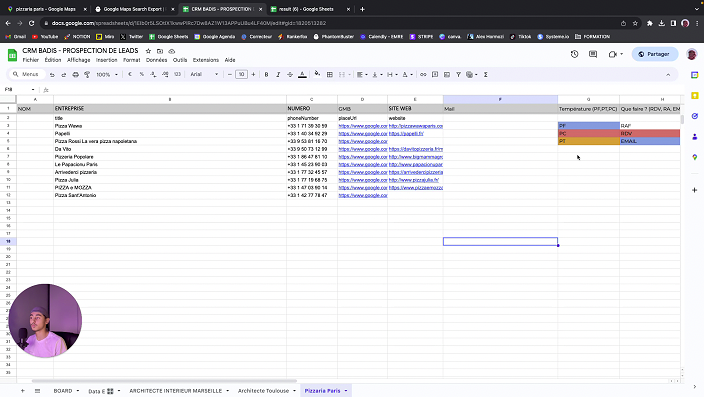704x397 pixels.
Task: Show all sheets list icon
Action: [37, 391]
